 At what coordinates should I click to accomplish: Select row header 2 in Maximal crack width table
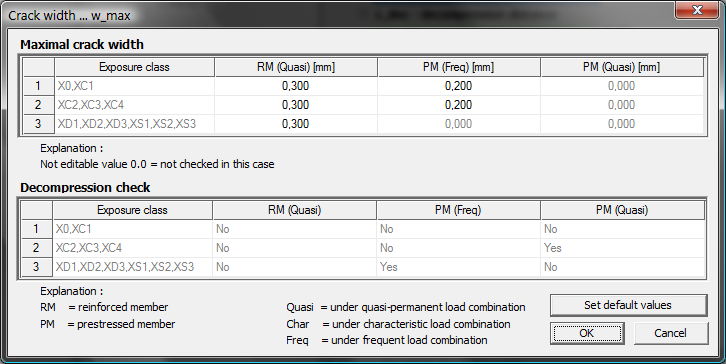point(38,105)
